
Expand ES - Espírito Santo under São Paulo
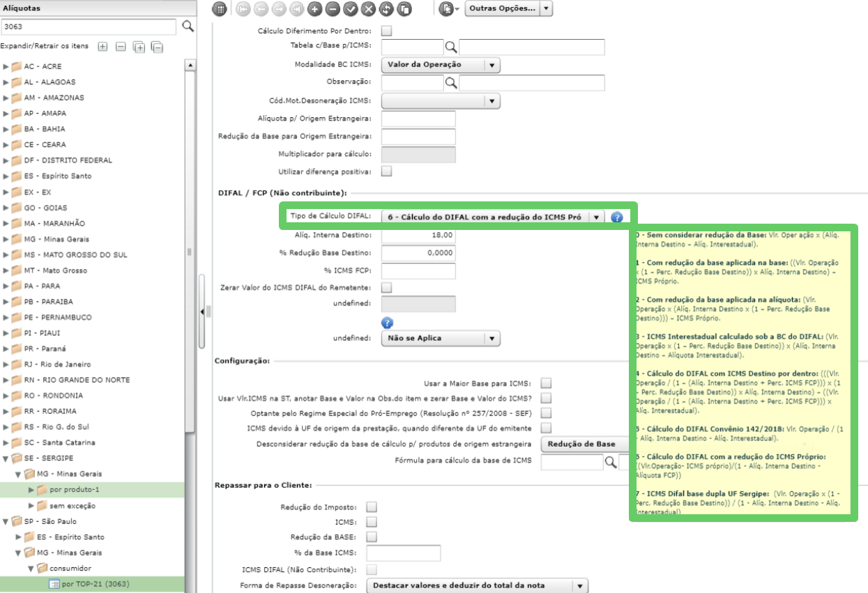[x=19, y=537]
